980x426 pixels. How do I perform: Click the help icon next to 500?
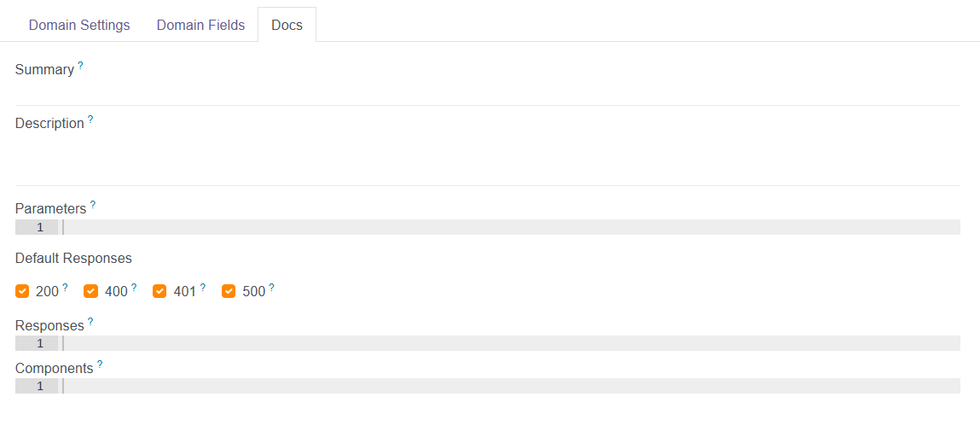tap(272, 288)
